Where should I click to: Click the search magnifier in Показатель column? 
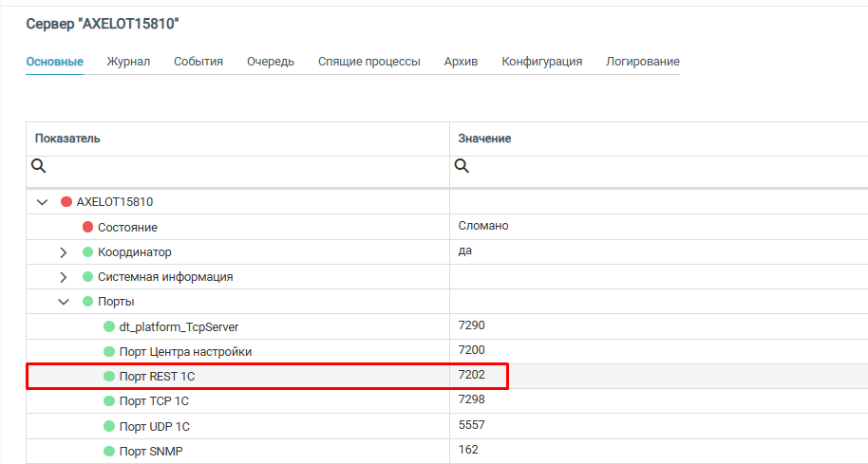click(39, 166)
